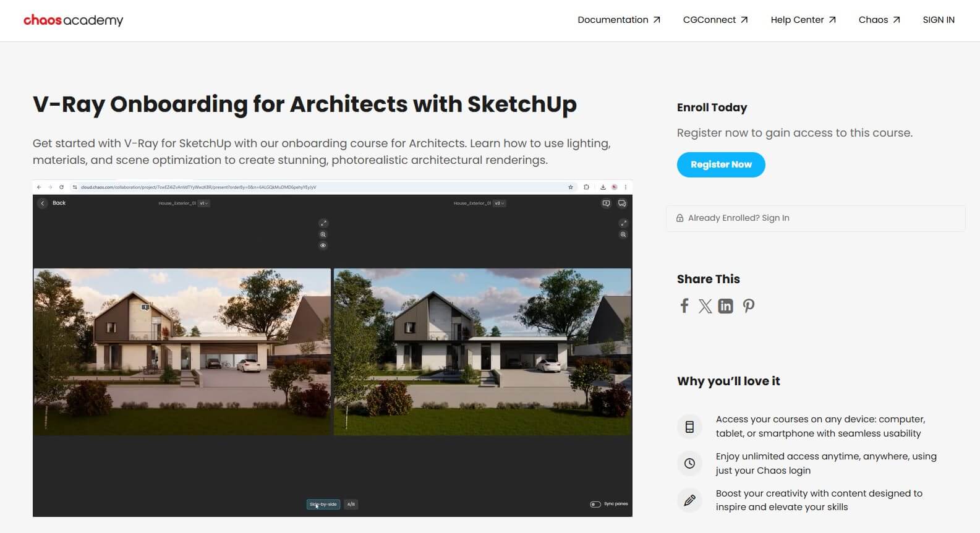Toggle the eye visibility icon in left pane

tap(323, 245)
